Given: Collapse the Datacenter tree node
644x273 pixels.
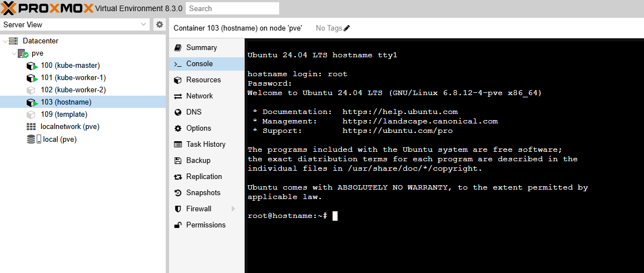Looking at the screenshot, I should 4,41.
